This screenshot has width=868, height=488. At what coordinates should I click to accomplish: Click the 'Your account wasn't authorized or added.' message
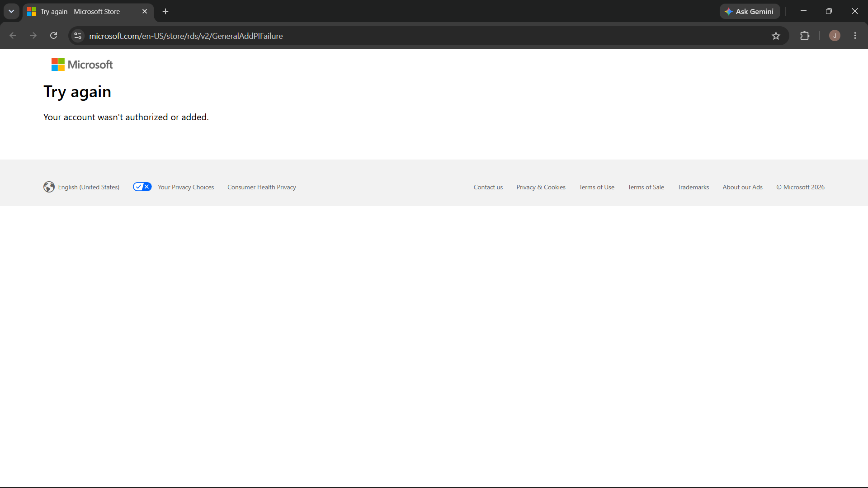(x=126, y=117)
